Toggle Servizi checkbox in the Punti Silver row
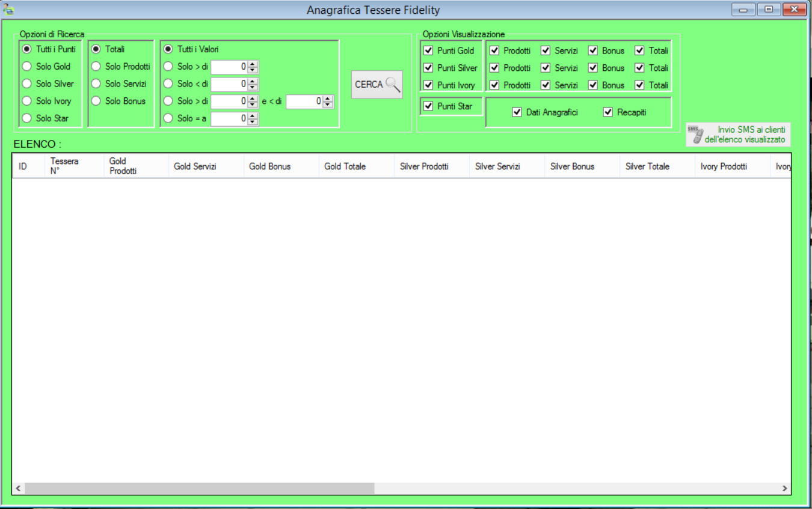The height and width of the screenshot is (509, 812). [545, 68]
